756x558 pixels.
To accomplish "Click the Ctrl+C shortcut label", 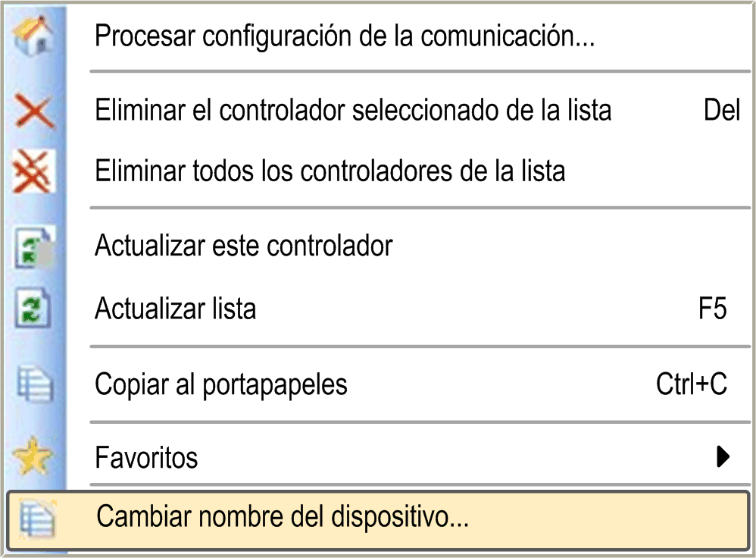I will 691,384.
